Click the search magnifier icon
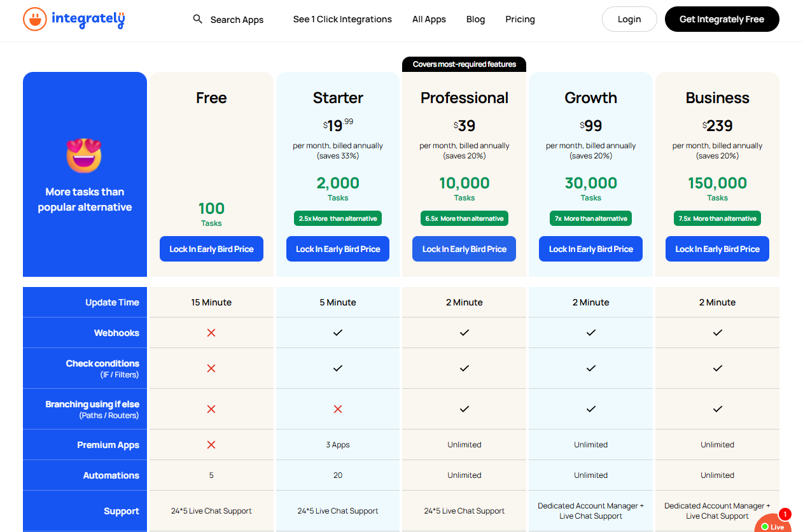803x532 pixels. (198, 19)
